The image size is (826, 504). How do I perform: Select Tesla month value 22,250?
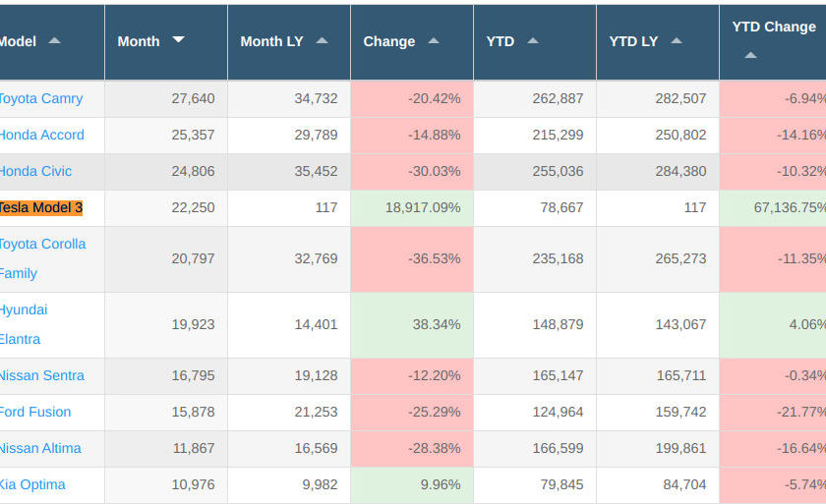pyautogui.click(x=193, y=207)
